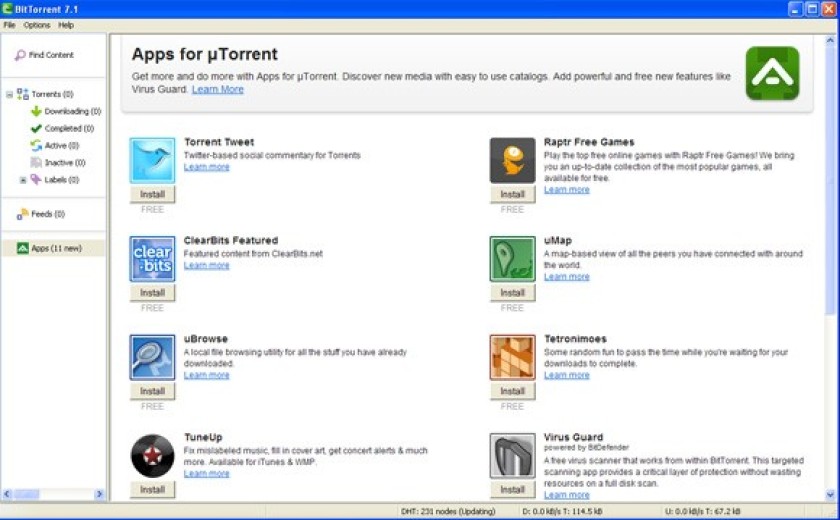840x520 pixels.
Task: Open the Help menu
Action: pos(66,25)
